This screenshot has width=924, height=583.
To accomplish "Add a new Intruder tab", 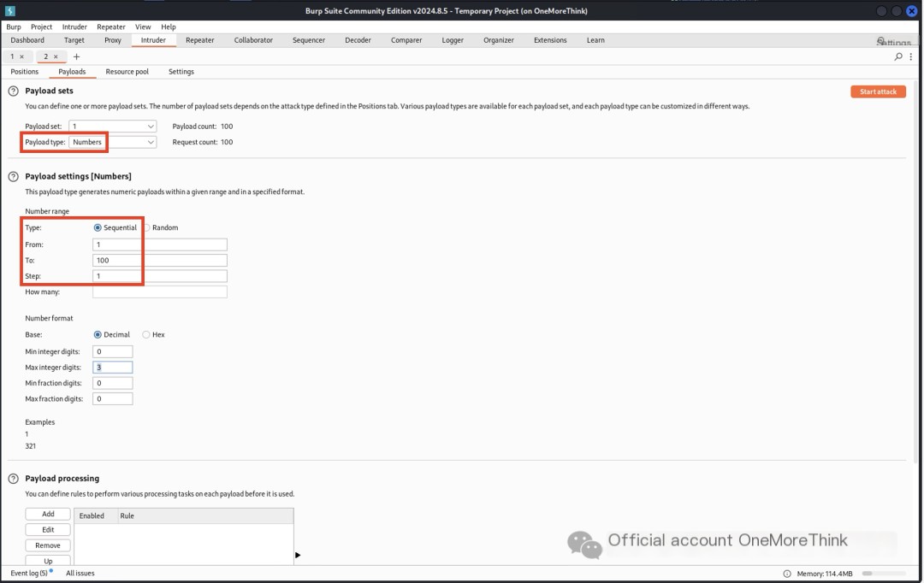I will (x=76, y=56).
